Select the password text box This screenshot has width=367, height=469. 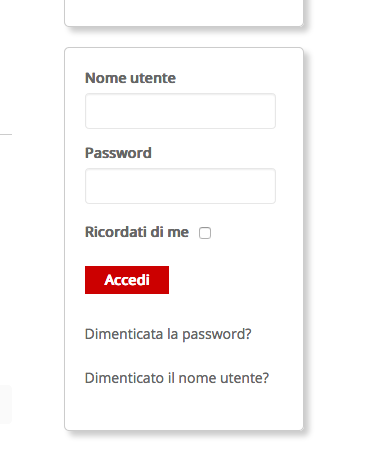click(180, 186)
